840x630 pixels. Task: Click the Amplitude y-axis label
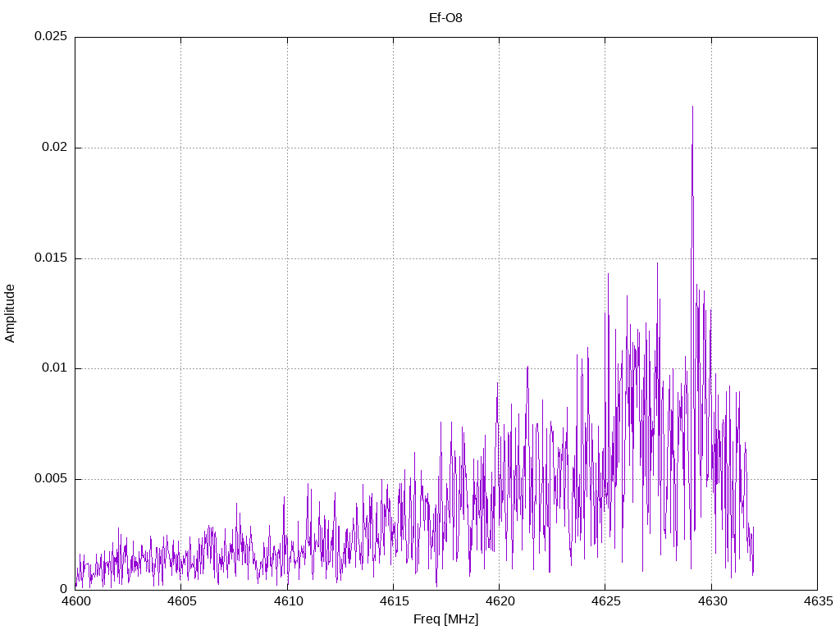[10, 313]
